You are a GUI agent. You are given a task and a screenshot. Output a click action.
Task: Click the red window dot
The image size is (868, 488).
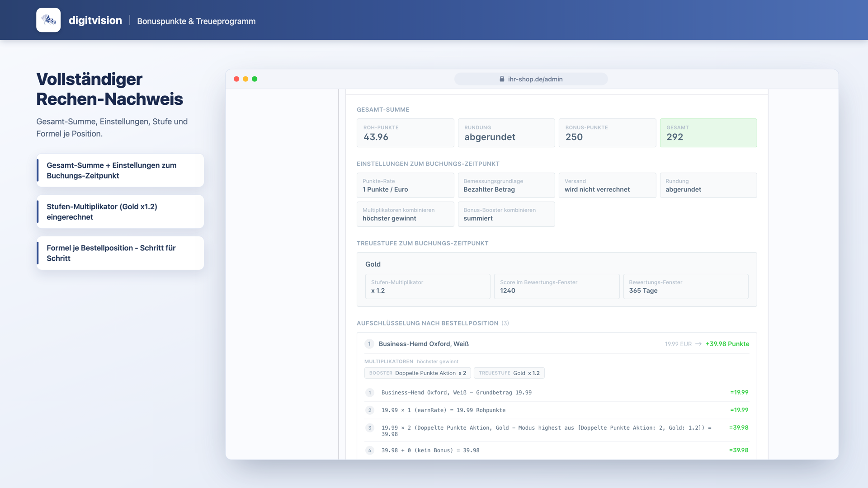coord(236,79)
